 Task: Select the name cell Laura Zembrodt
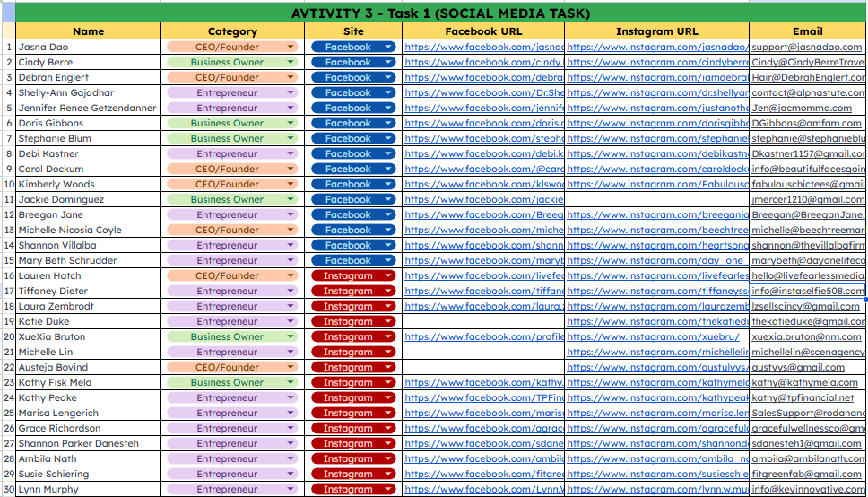(x=88, y=306)
